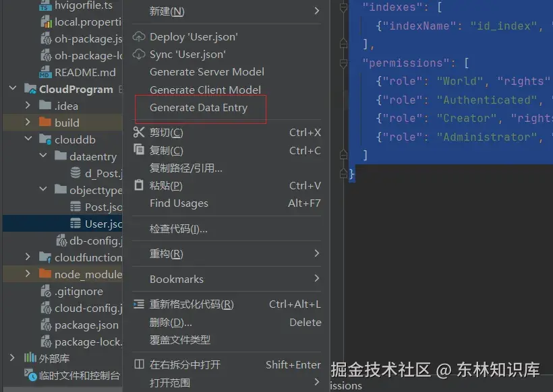Click "Administrator" role text in editor
Screen dimensions: 553x392
(487, 137)
